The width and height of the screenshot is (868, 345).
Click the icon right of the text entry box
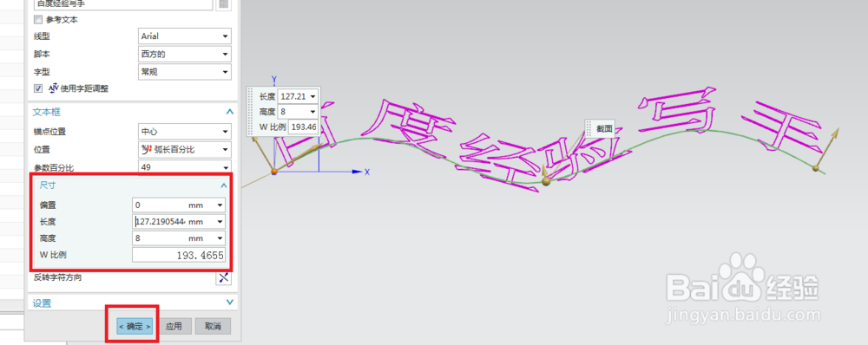[x=224, y=3]
